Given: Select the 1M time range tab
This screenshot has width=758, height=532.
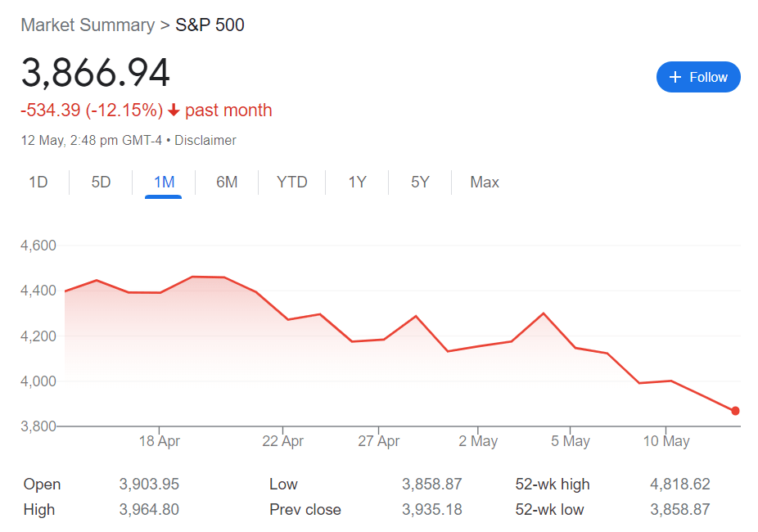Looking at the screenshot, I should tap(164, 182).
